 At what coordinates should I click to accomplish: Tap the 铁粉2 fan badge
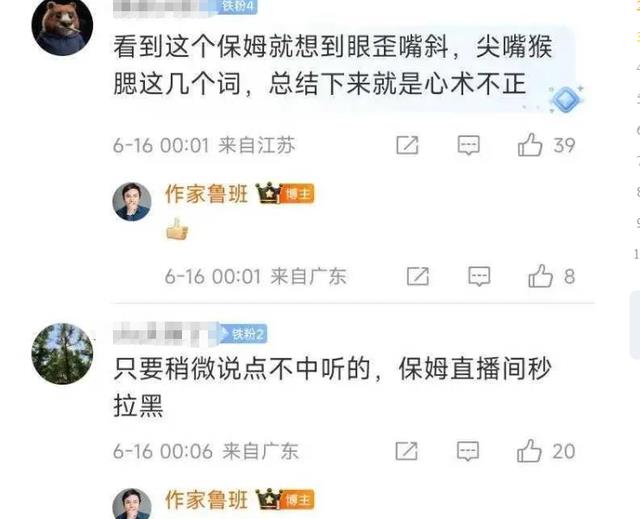coord(243,334)
